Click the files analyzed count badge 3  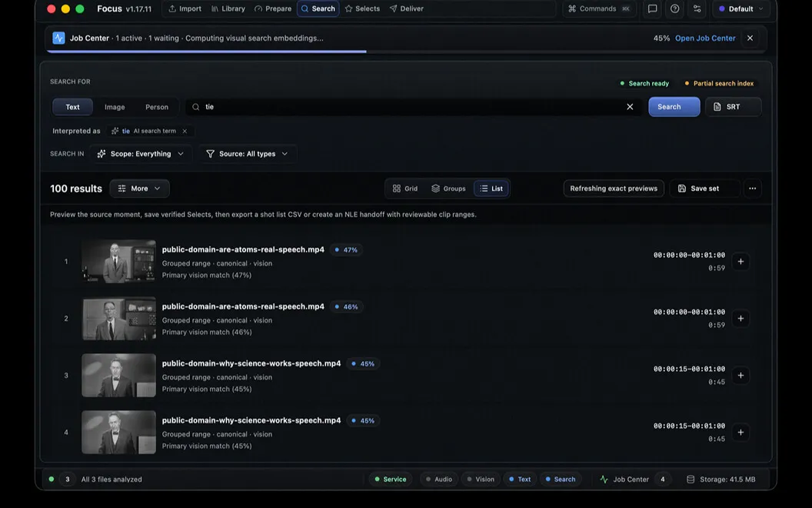68,480
